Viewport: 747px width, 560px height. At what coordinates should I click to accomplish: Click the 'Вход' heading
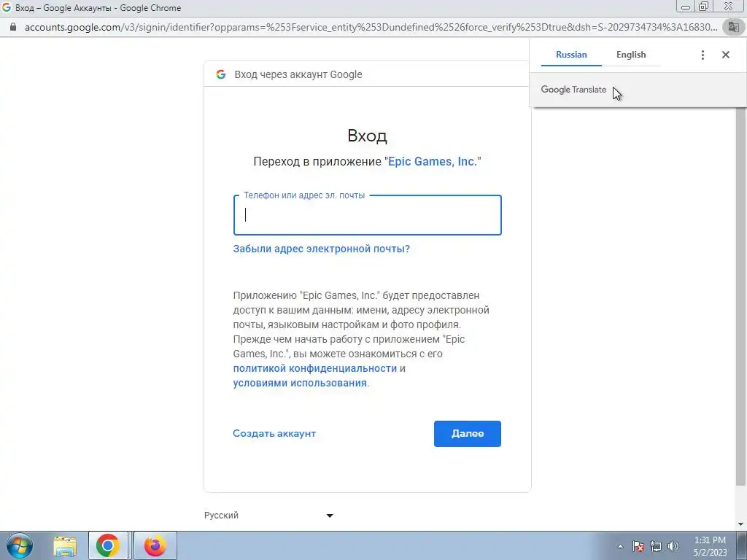(368, 136)
